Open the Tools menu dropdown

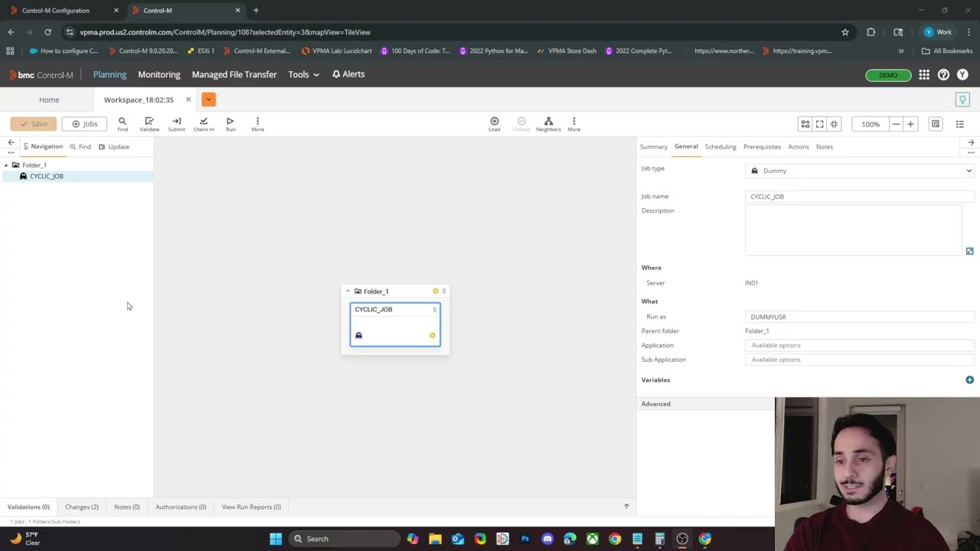tap(303, 75)
